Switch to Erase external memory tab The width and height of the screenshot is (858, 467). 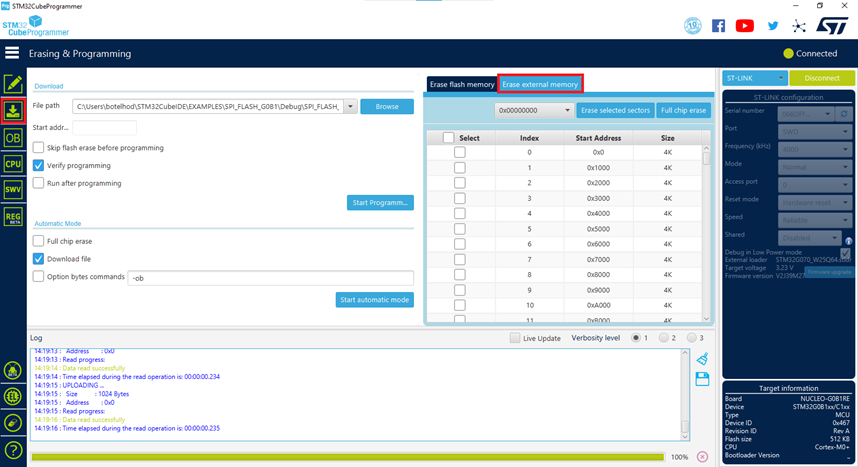(x=540, y=84)
